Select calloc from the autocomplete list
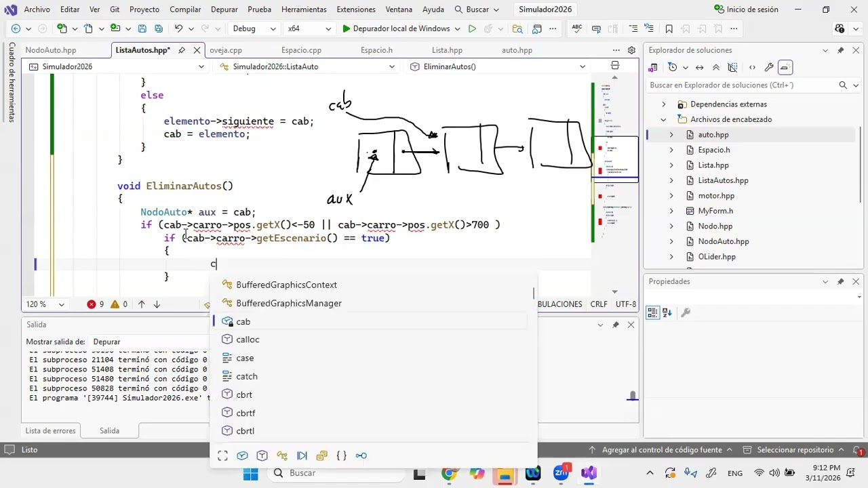Screen dimensions: 868x488 [x=248, y=340]
